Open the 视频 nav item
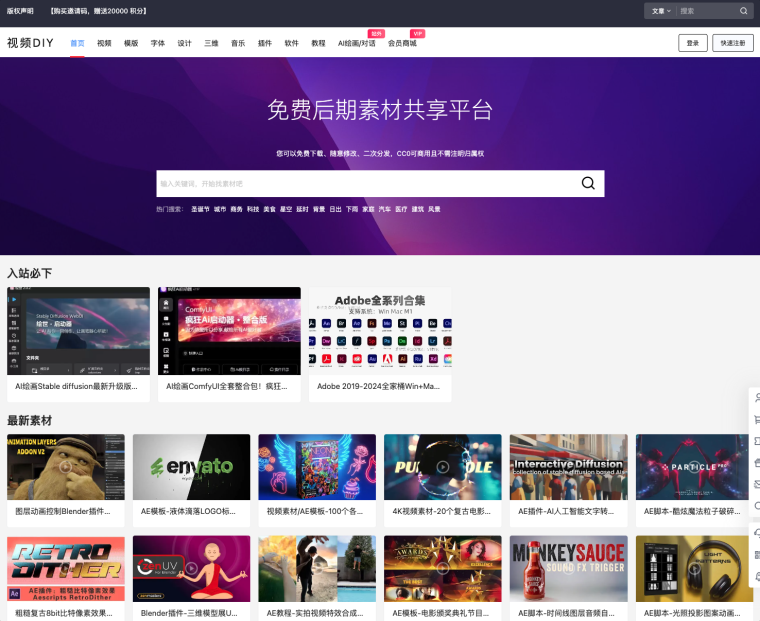This screenshot has width=760, height=621. [x=104, y=43]
